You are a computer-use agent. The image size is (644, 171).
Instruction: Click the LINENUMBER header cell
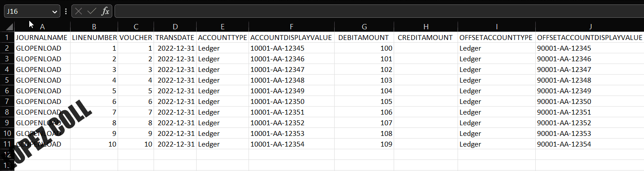(94, 37)
